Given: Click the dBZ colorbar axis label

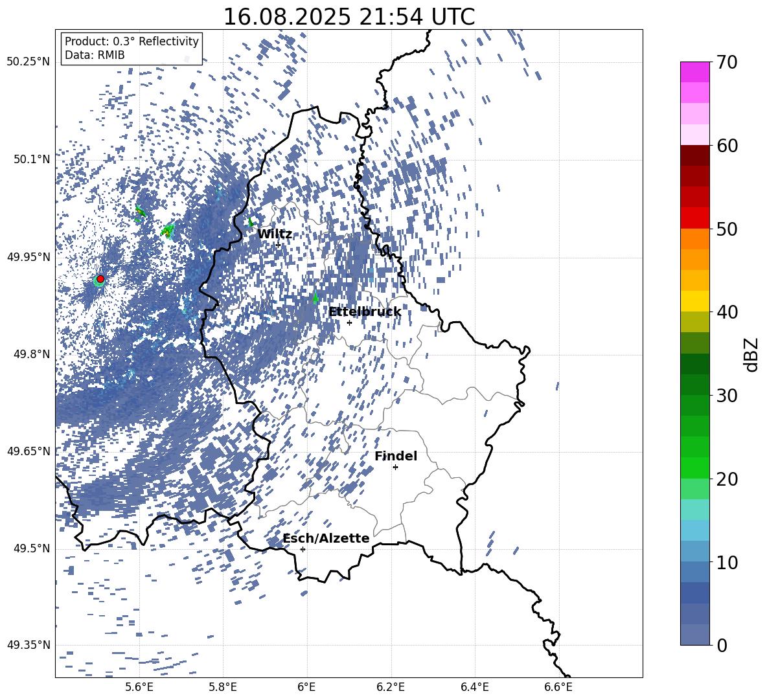Looking at the screenshot, I should click(752, 354).
